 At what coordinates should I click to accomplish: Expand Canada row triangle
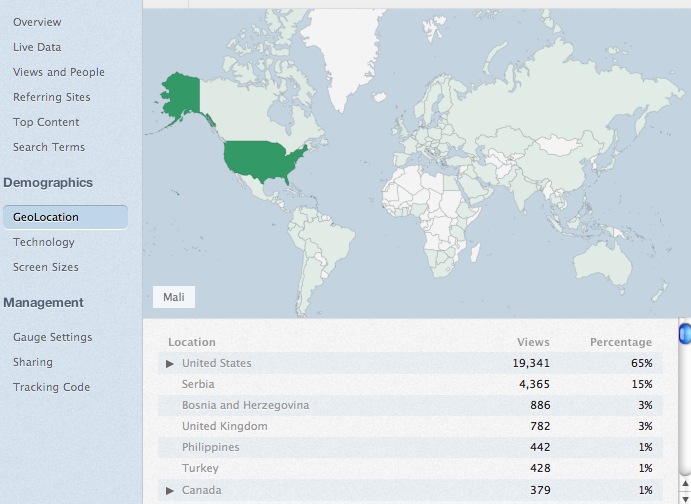[x=170, y=490]
